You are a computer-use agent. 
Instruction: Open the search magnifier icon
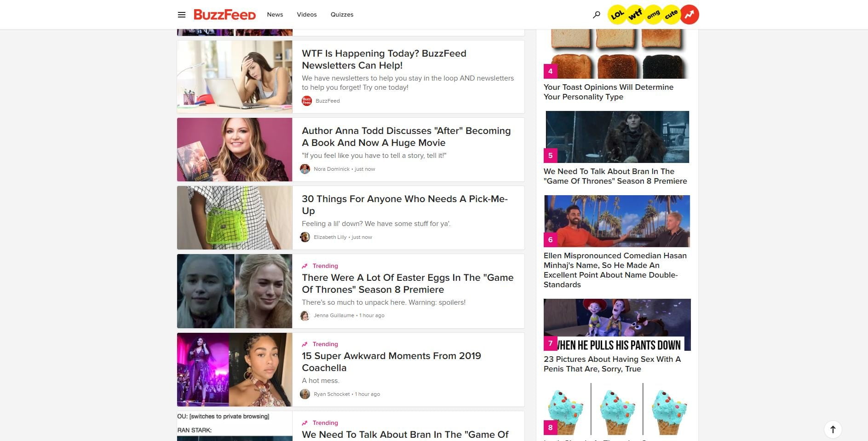coord(597,15)
